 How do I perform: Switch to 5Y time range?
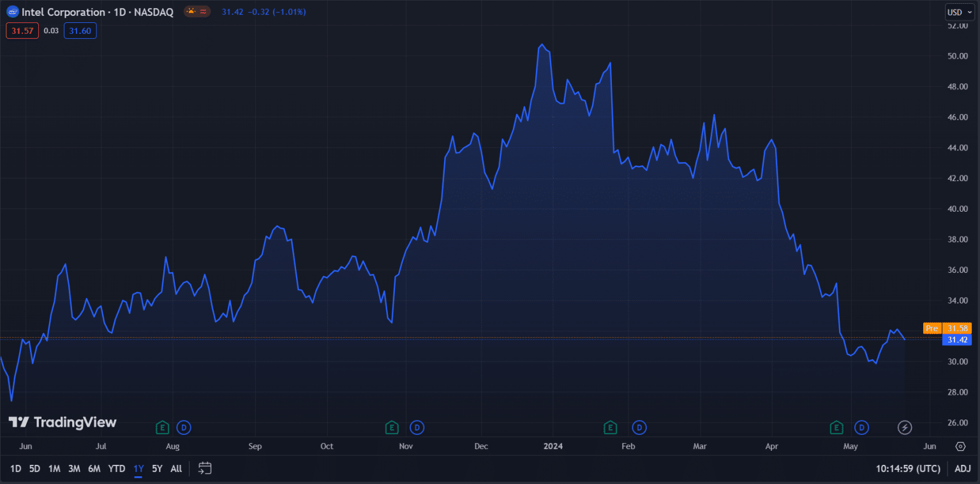click(x=157, y=469)
